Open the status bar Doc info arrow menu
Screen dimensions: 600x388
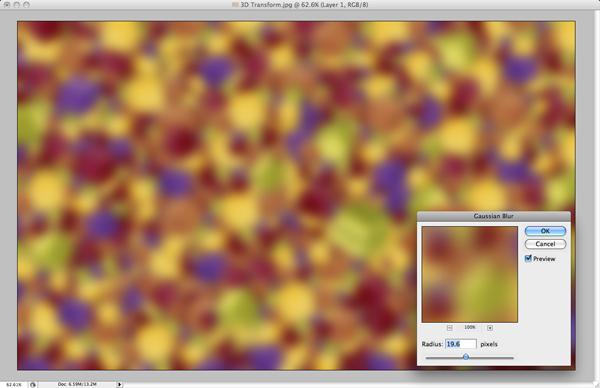point(119,384)
